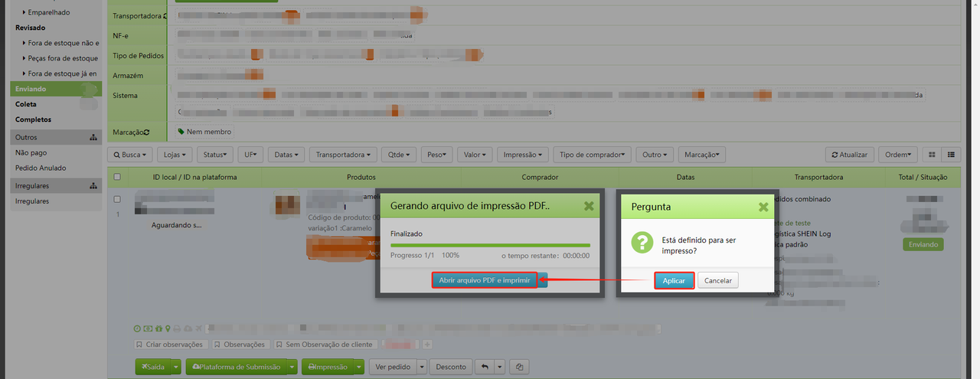The image size is (980, 379).
Task: Click refresh icon next to Transportadora label
Action: [x=165, y=16]
